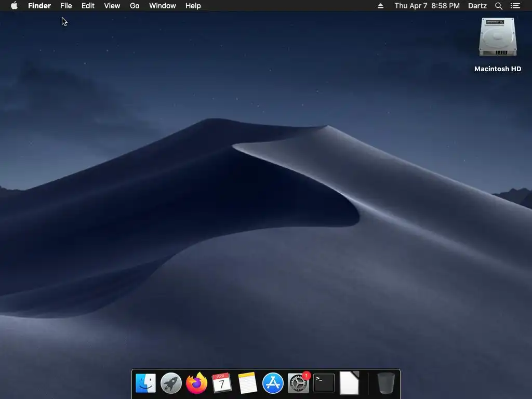The width and height of the screenshot is (532, 399).
Task: Open the Window menu
Action: coord(163,6)
